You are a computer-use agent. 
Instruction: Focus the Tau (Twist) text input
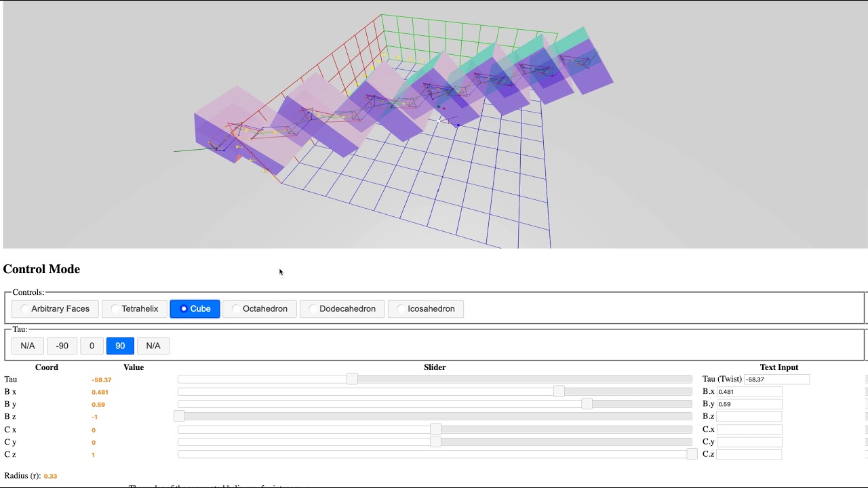pyautogui.click(x=776, y=380)
